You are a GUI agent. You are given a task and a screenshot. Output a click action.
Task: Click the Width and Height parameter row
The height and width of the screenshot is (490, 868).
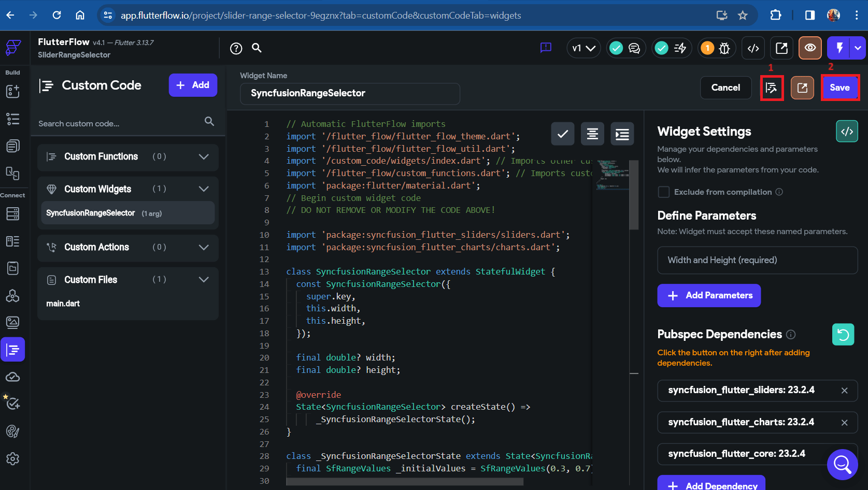[x=757, y=260]
